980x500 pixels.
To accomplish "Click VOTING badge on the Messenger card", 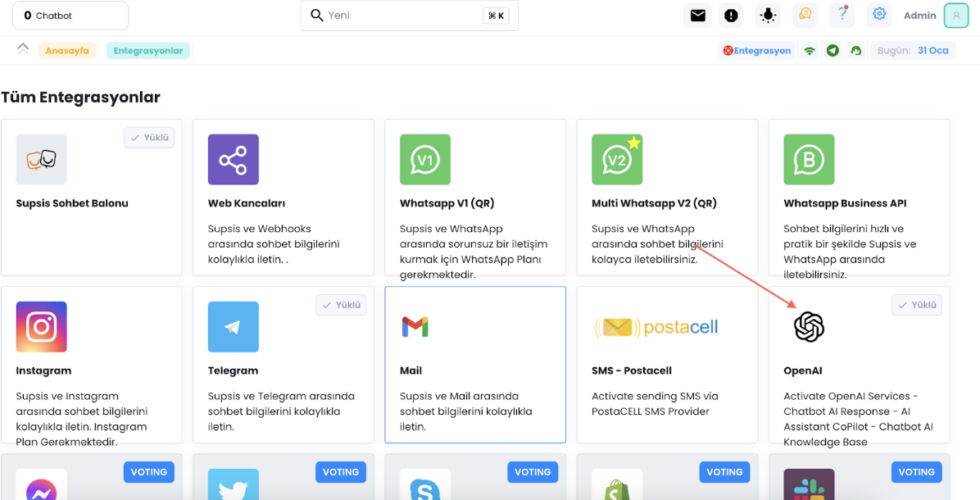I will click(x=149, y=472).
